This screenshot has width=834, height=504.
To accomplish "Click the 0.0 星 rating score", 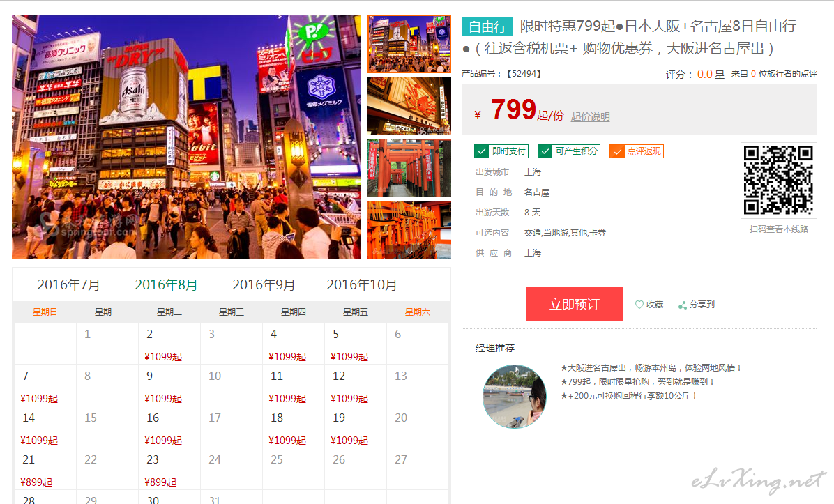I will click(x=711, y=75).
